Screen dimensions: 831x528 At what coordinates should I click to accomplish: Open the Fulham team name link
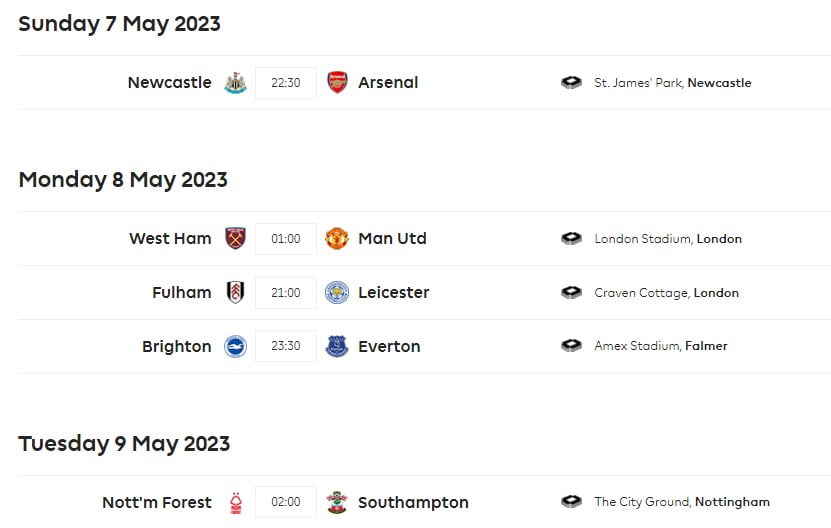pos(182,293)
